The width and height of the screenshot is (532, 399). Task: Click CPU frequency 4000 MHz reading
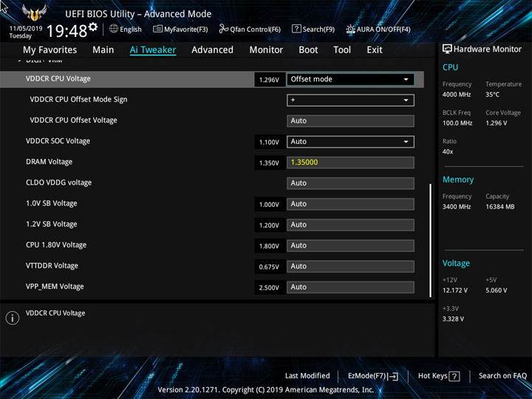[457, 95]
